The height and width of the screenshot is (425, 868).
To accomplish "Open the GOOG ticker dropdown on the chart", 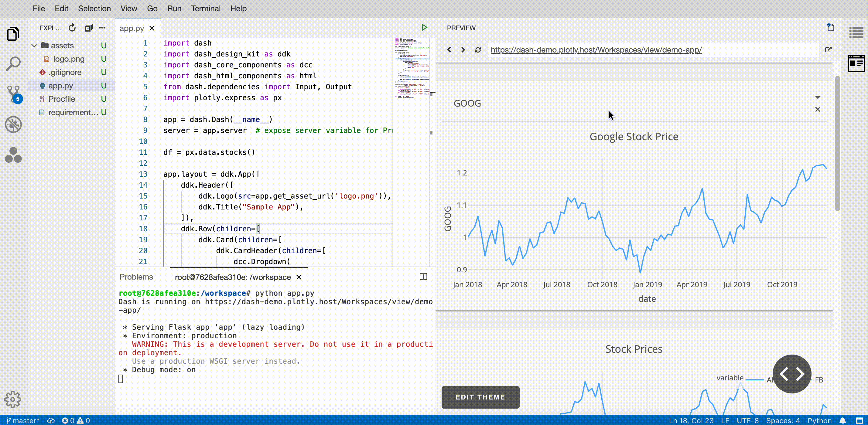I will pos(818,98).
